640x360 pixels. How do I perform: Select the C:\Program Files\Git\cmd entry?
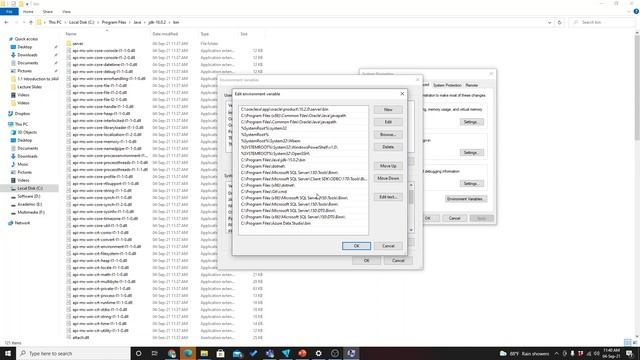click(x=303, y=191)
